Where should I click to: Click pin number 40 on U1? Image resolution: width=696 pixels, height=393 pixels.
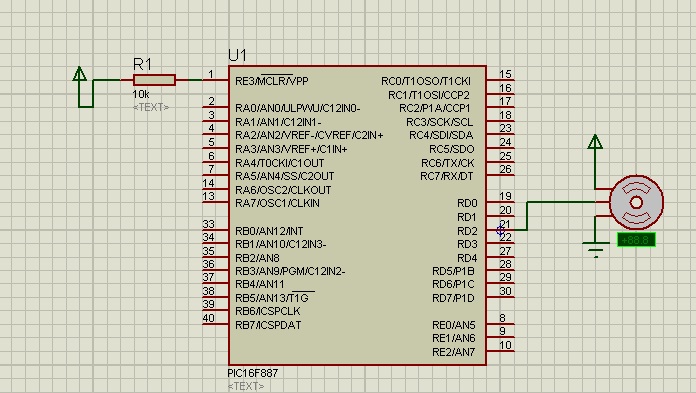[x=209, y=318]
